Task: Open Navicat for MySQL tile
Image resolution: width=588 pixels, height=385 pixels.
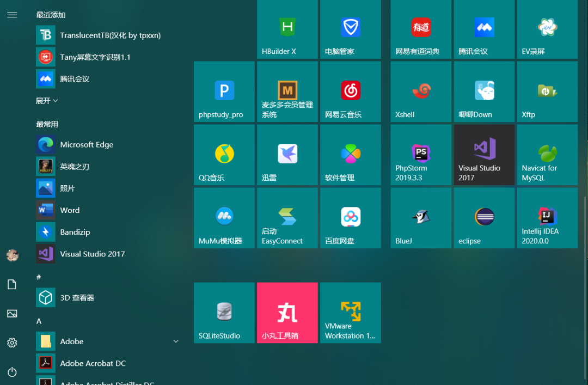Action: pos(547,155)
